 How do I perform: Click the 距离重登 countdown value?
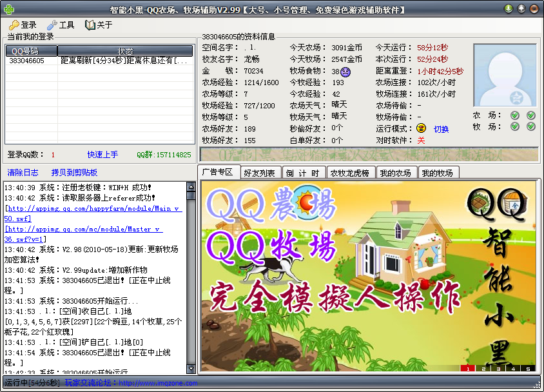(x=440, y=71)
